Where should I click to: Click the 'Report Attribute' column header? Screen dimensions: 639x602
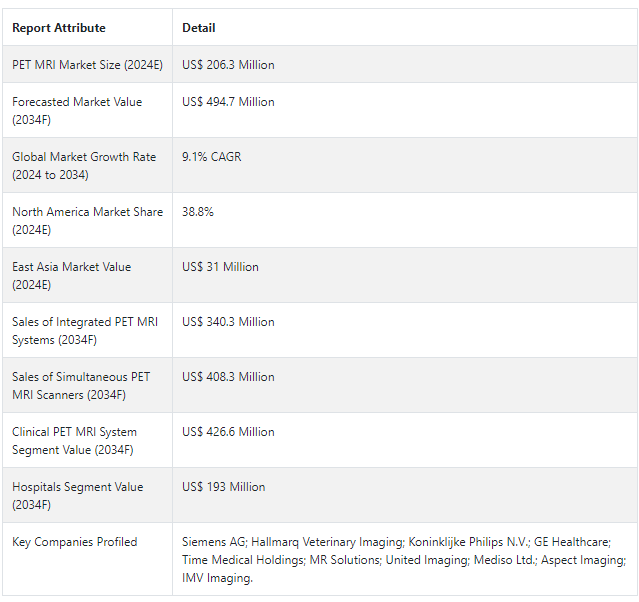[58, 28]
